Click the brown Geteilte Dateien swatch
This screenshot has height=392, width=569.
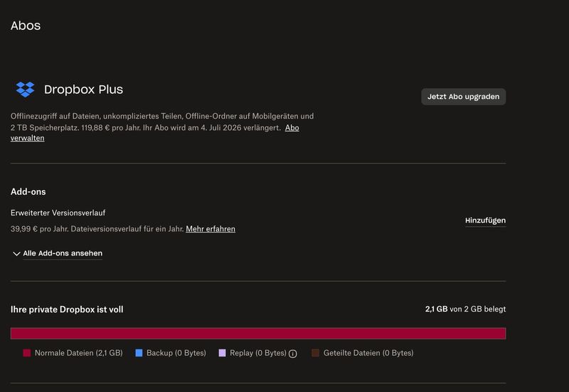coord(316,353)
